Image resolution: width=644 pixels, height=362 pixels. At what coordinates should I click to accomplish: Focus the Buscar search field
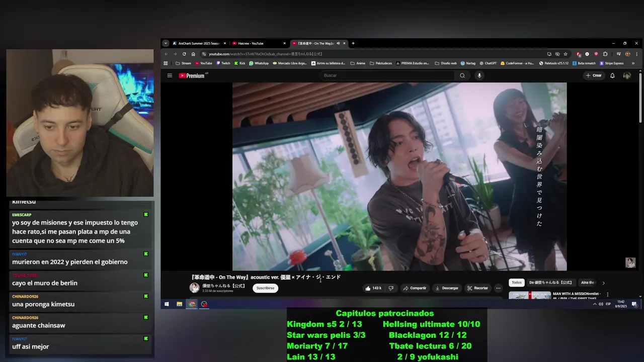pos(387,75)
